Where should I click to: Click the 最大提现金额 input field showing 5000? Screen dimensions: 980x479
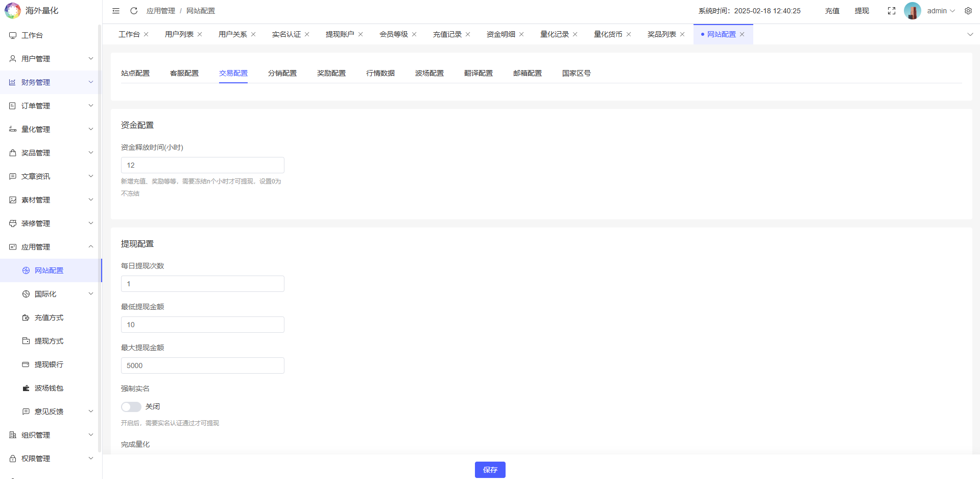click(x=202, y=365)
